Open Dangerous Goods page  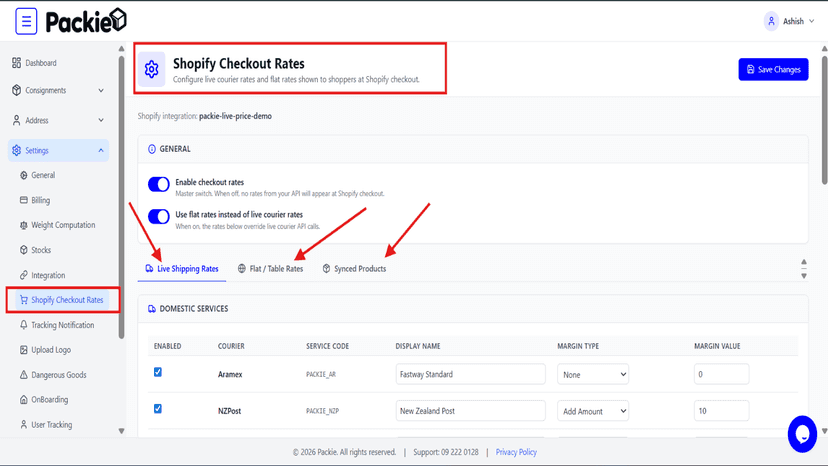coord(59,375)
